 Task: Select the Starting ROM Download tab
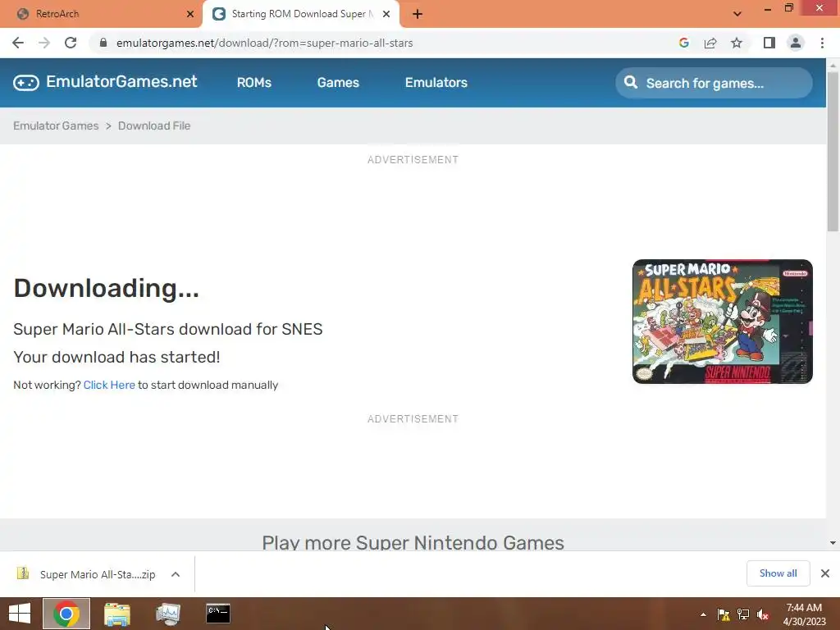pyautogui.click(x=300, y=14)
